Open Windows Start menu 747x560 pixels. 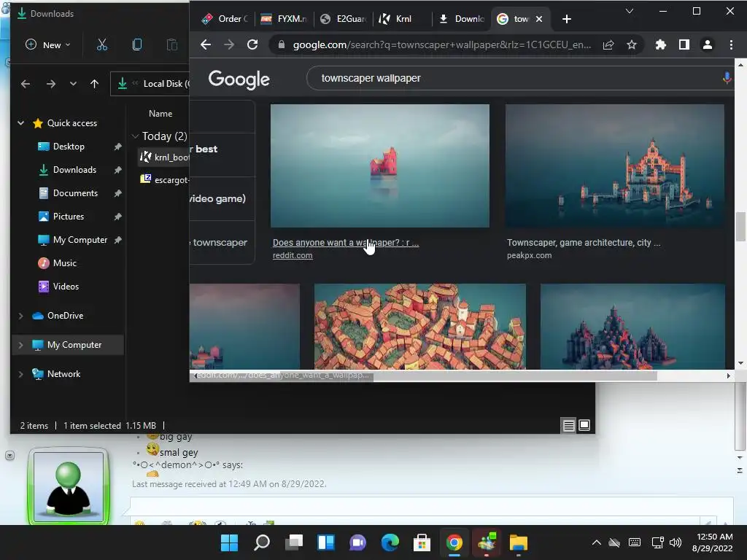229,542
